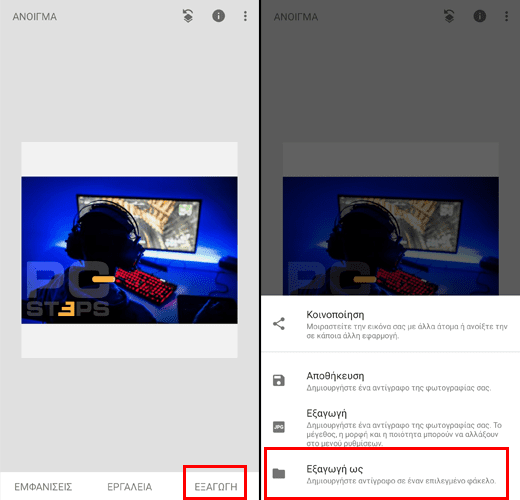Image resolution: width=520 pixels, height=500 pixels.
Task: Choose the Εξαγωγή menu option
Action: tap(391, 428)
